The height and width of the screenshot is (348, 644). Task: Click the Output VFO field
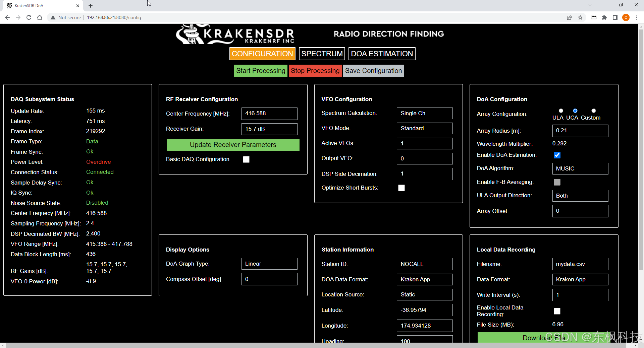coord(425,158)
